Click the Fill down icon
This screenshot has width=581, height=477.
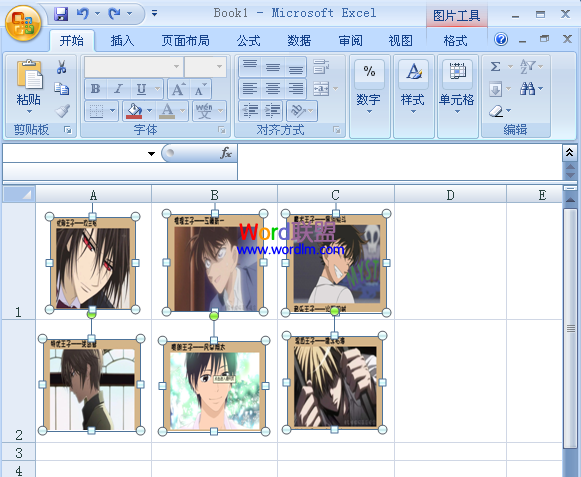(496, 89)
